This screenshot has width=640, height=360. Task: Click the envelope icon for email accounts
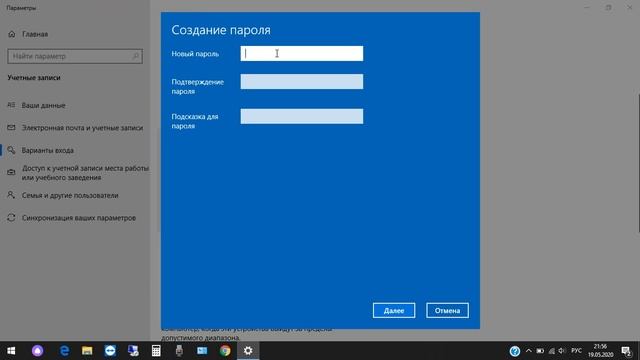click(x=11, y=128)
